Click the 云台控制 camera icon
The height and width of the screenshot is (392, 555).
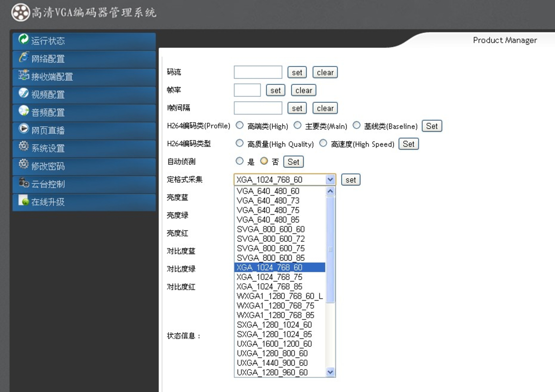pos(24,182)
